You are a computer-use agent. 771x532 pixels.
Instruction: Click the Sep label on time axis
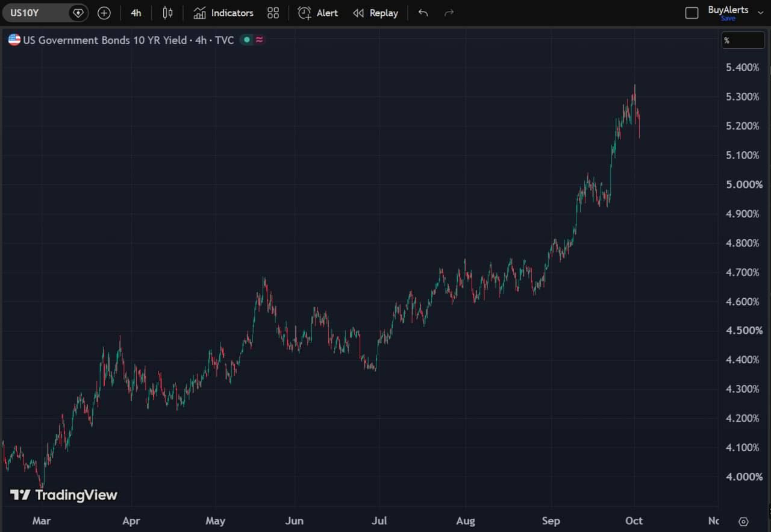pyautogui.click(x=551, y=521)
